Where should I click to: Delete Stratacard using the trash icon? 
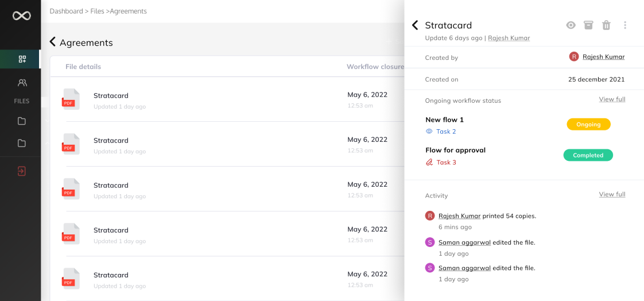pyautogui.click(x=606, y=25)
